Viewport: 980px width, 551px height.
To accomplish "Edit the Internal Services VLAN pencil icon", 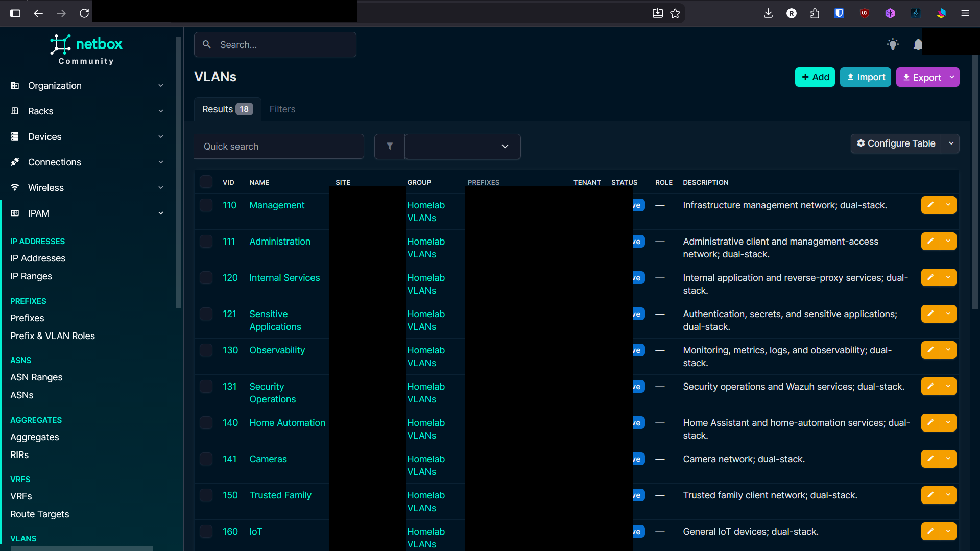I will coord(930,278).
